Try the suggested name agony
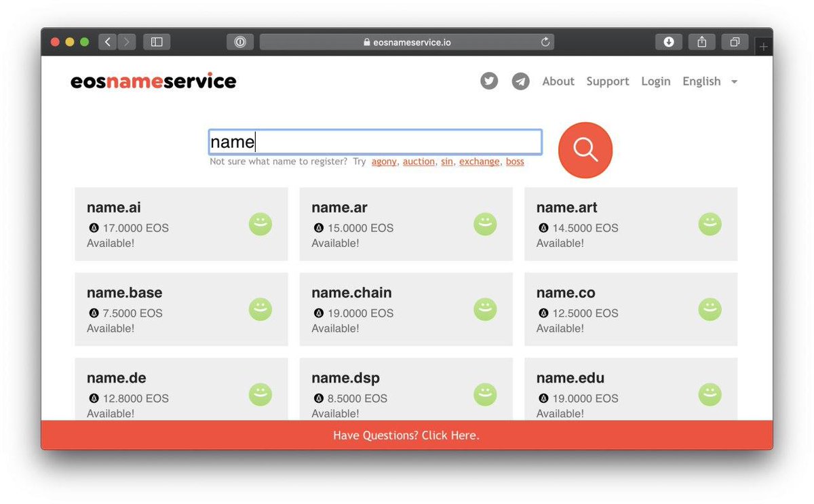This screenshot has height=504, width=814. coord(384,161)
